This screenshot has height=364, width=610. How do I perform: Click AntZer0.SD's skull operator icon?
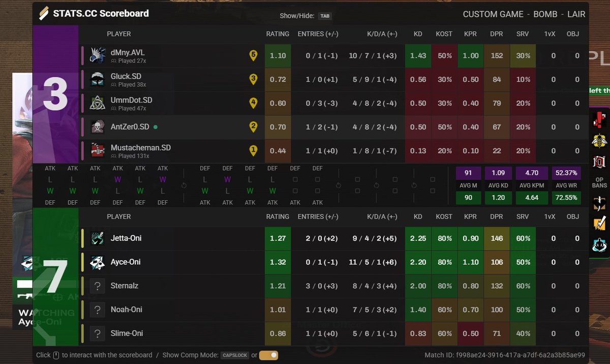click(x=98, y=127)
